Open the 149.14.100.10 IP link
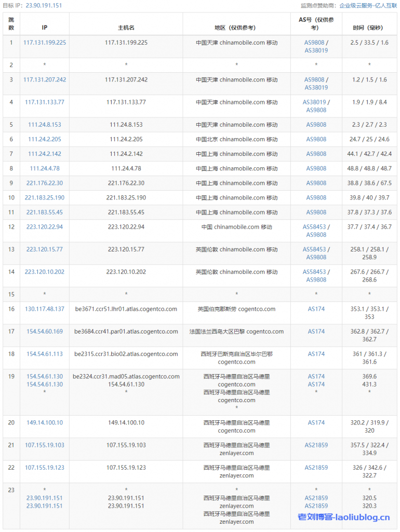The height and width of the screenshot is (532, 400). pyautogui.click(x=45, y=423)
